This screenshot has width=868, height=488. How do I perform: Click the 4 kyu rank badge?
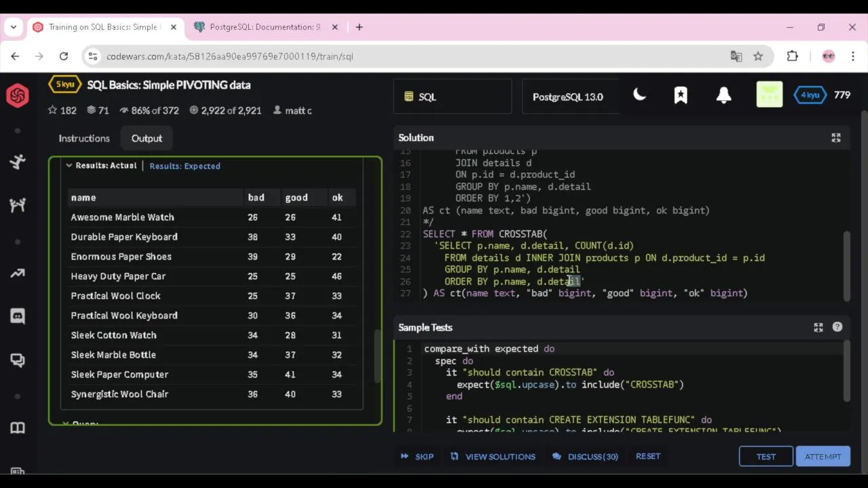810,95
